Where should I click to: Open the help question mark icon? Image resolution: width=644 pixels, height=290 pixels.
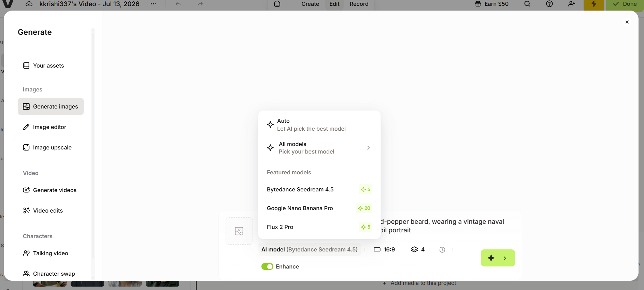pos(549,4)
